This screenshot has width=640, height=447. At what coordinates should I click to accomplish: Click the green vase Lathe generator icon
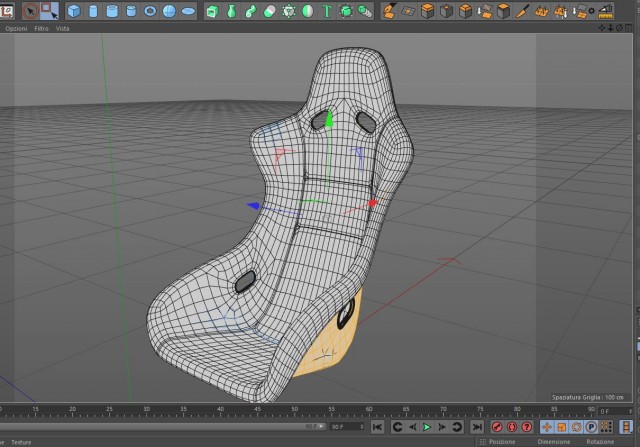click(x=231, y=11)
